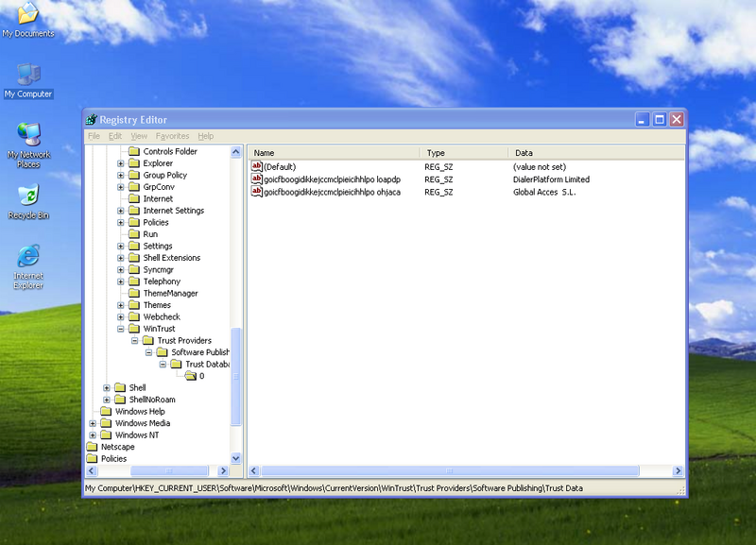756x545 pixels.
Task: Expand the Internet Settings key
Action: point(121,211)
